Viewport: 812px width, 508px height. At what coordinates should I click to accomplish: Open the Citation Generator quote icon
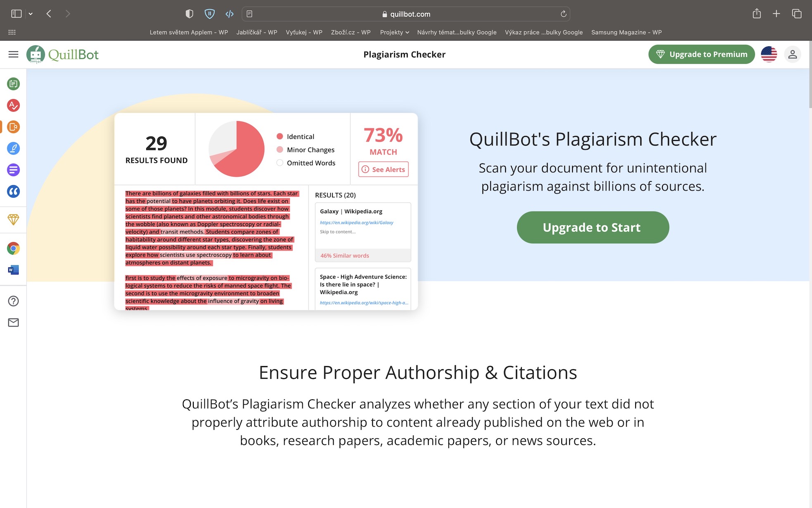(x=13, y=191)
